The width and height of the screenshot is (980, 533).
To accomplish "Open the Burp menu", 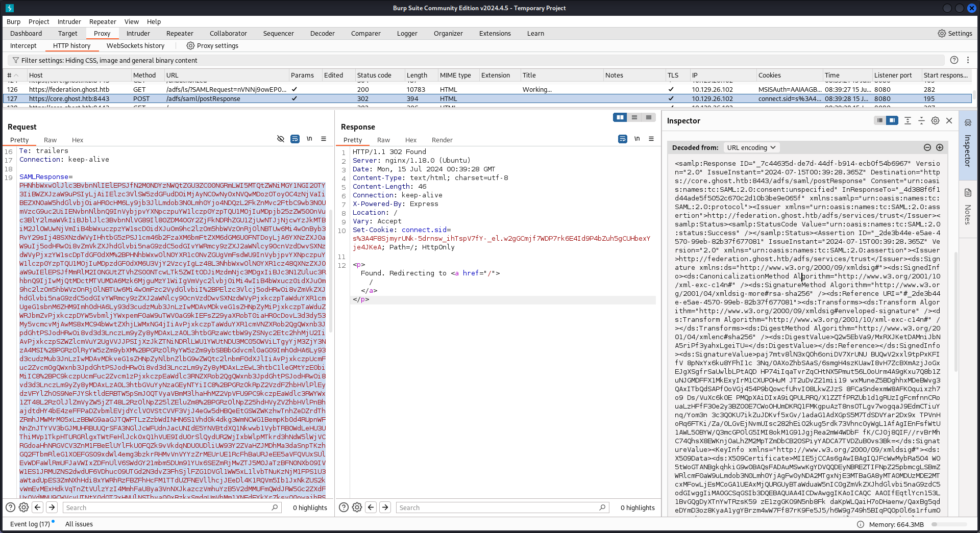I will pos(13,21).
